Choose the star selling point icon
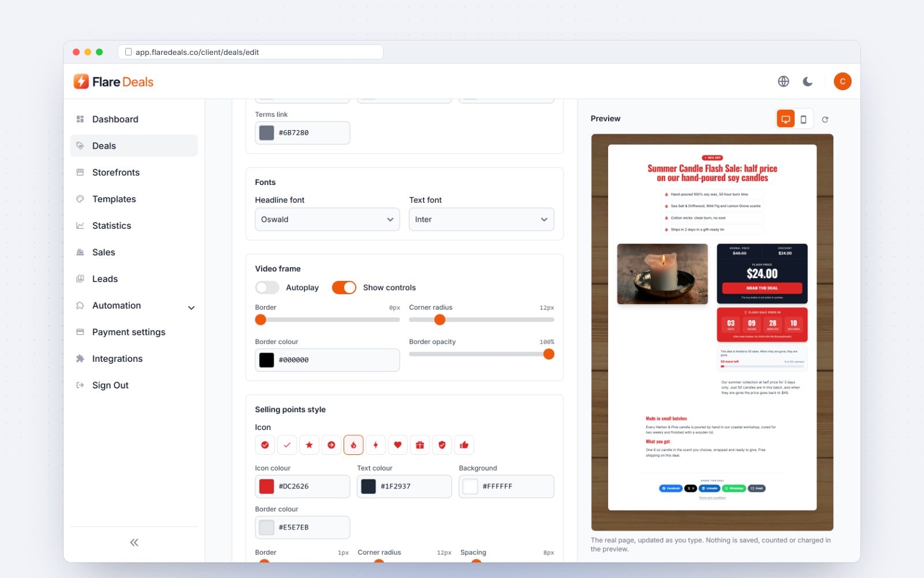Image resolution: width=924 pixels, height=578 pixels. (309, 445)
